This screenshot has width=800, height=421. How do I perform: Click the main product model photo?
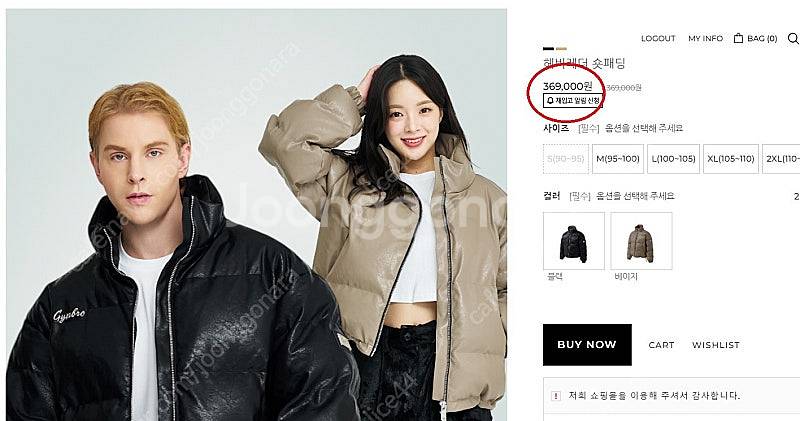[x=257, y=215]
